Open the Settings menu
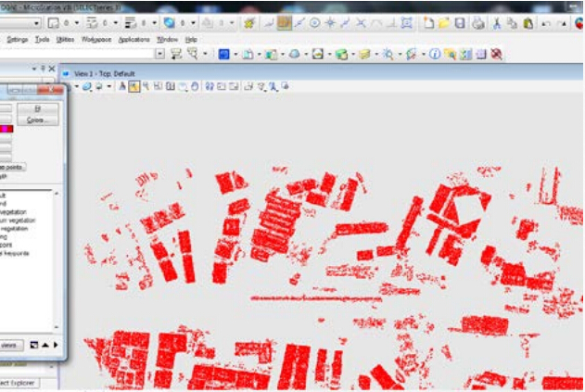The image size is (585, 392). point(17,40)
